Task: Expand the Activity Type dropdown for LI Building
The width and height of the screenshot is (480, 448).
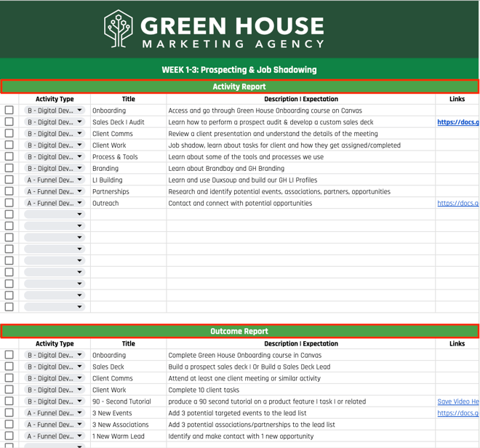Action: click(x=79, y=180)
